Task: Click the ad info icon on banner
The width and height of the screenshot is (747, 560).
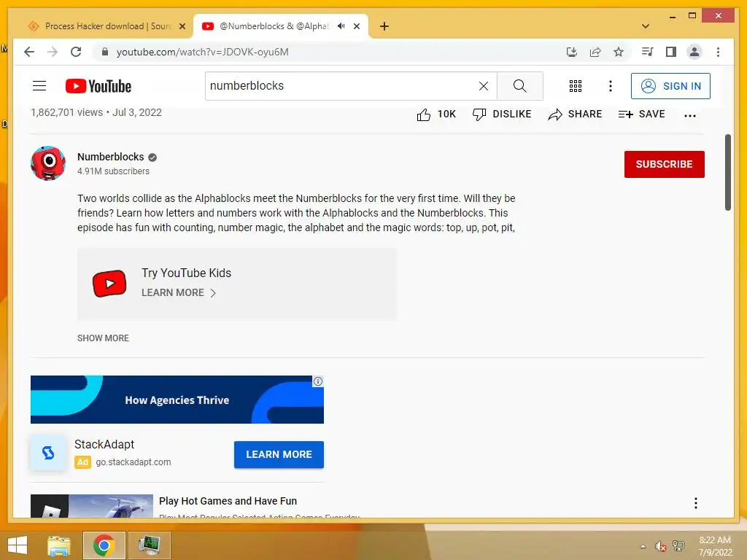Action: (318, 381)
